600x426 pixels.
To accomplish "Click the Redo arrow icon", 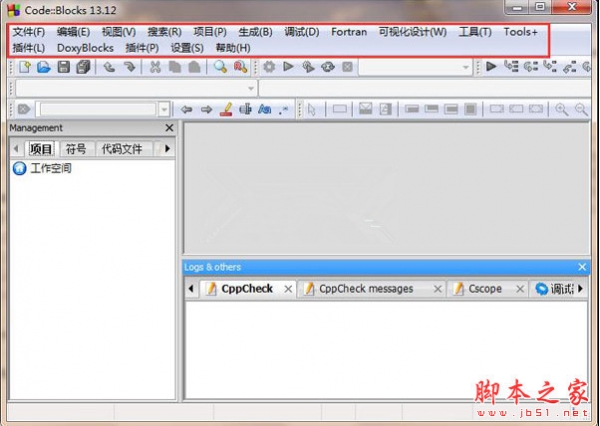I will pos(129,67).
